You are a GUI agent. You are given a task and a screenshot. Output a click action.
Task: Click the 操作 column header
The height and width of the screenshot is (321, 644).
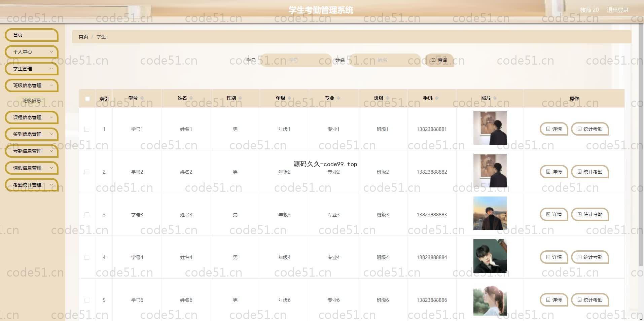tap(574, 99)
